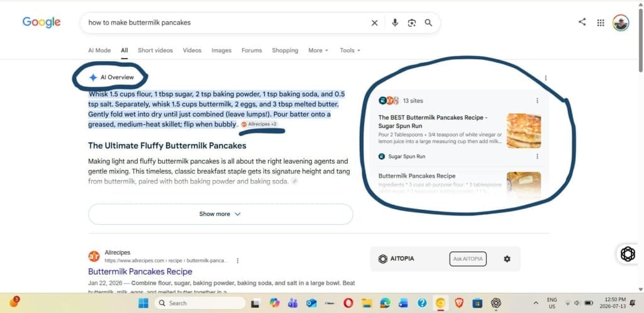Click the share icon near the profile
This screenshot has width=644, height=313.
pos(582,22)
